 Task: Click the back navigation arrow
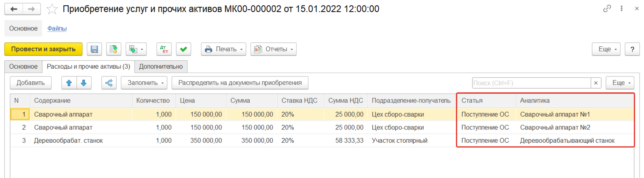(x=14, y=9)
